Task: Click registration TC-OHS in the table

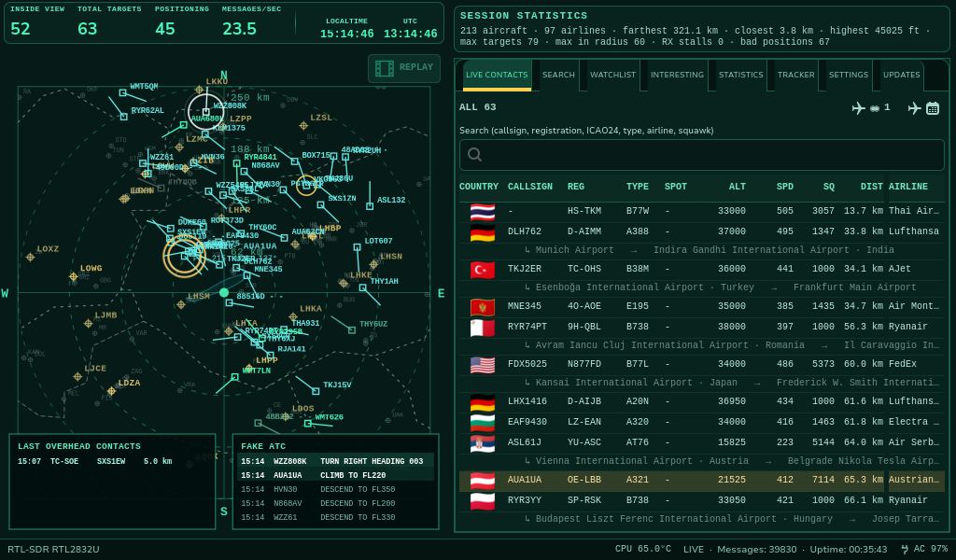Action: (584, 269)
